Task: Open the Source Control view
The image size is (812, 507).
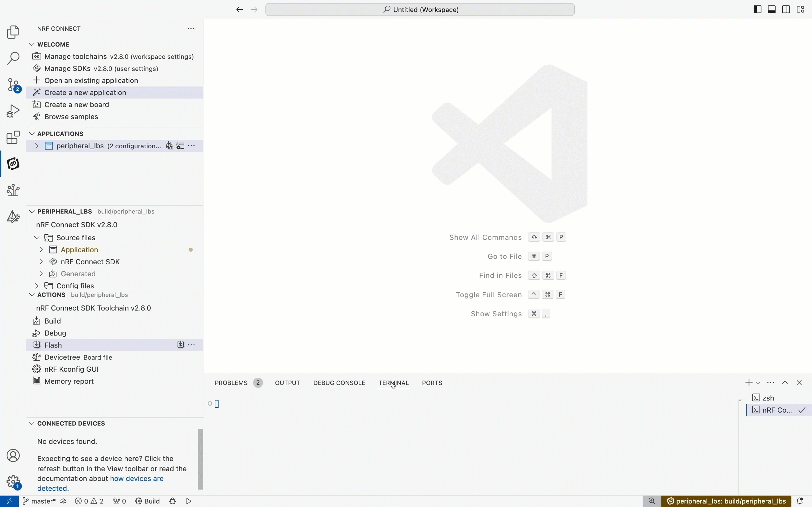Action: pyautogui.click(x=13, y=85)
